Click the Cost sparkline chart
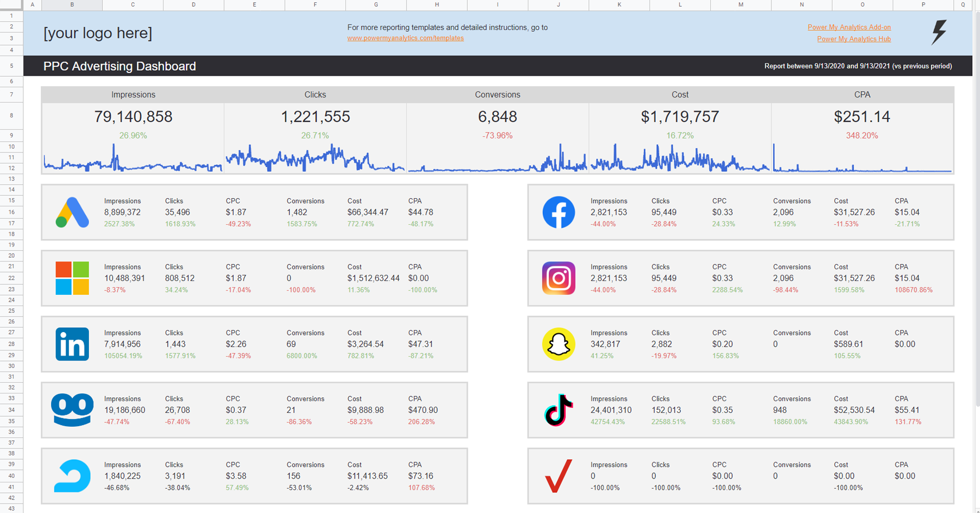 [680, 159]
